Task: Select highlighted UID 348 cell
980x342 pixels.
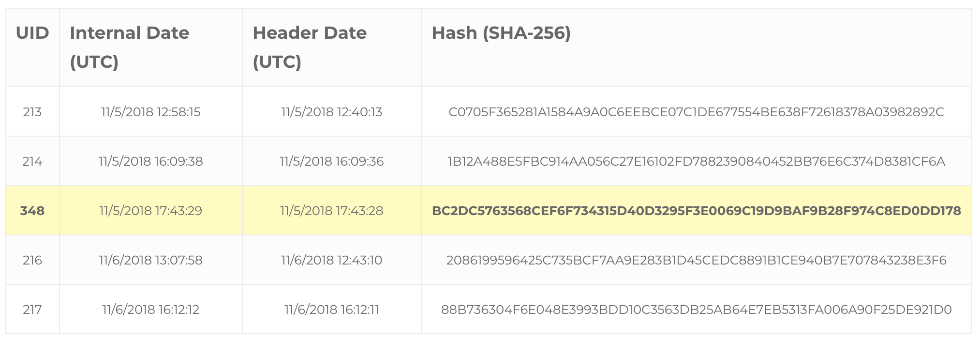Action: [32, 211]
